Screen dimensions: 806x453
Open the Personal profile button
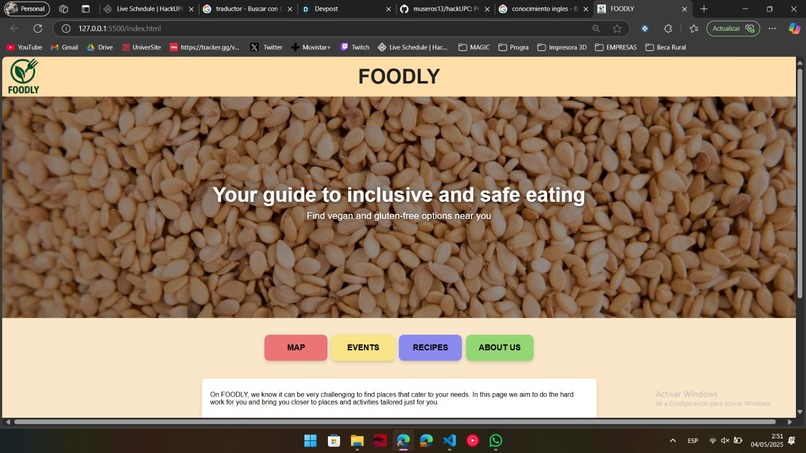(27, 9)
